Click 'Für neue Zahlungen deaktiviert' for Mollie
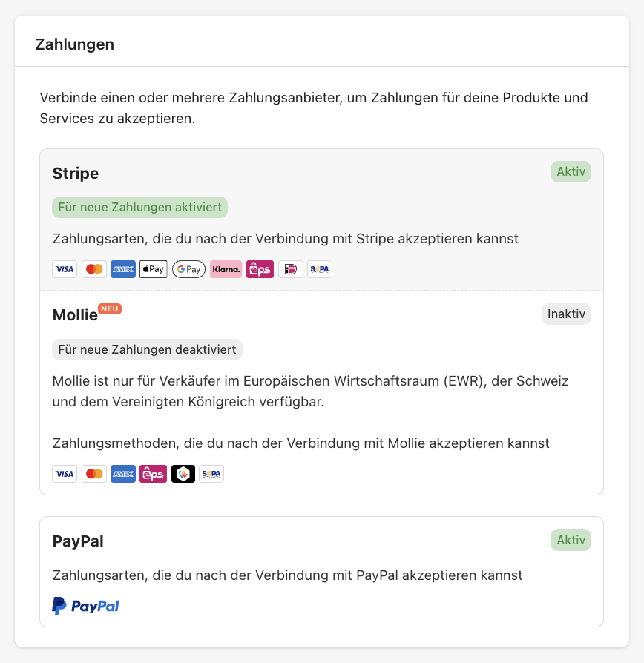This screenshot has height=663, width=644. click(x=146, y=349)
